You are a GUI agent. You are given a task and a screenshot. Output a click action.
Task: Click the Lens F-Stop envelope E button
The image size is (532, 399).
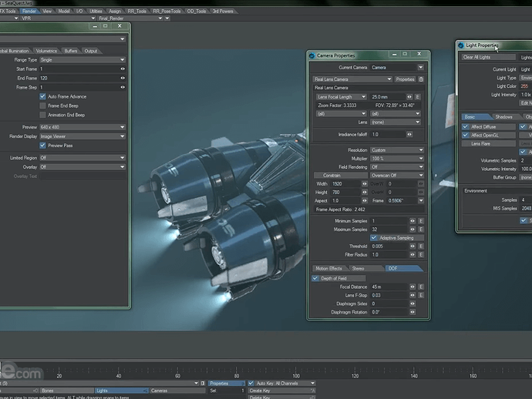[421, 295]
